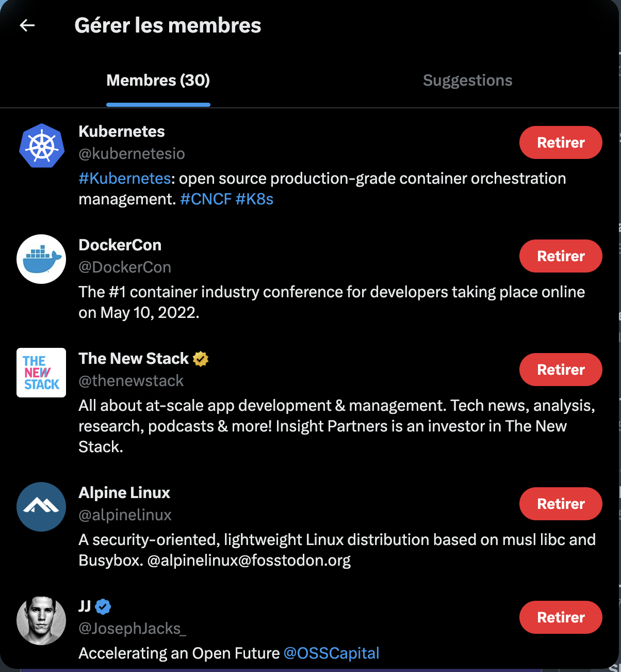
Task: Remove The New Stack with Retirer
Action: [x=561, y=370]
